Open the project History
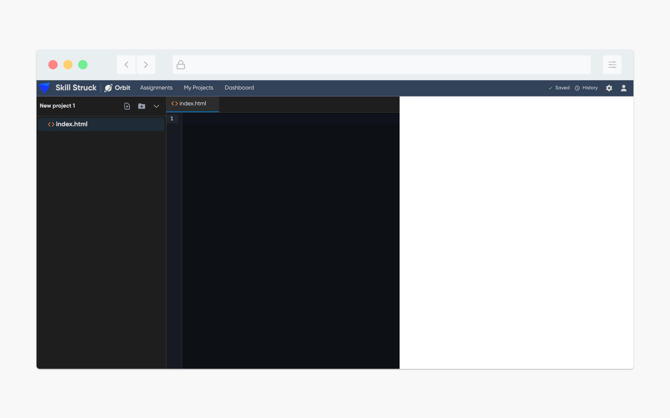 [x=586, y=88]
